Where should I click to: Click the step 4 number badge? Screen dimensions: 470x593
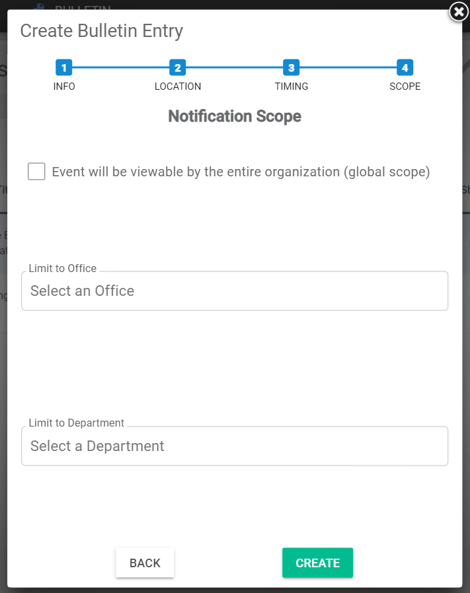[x=405, y=68]
